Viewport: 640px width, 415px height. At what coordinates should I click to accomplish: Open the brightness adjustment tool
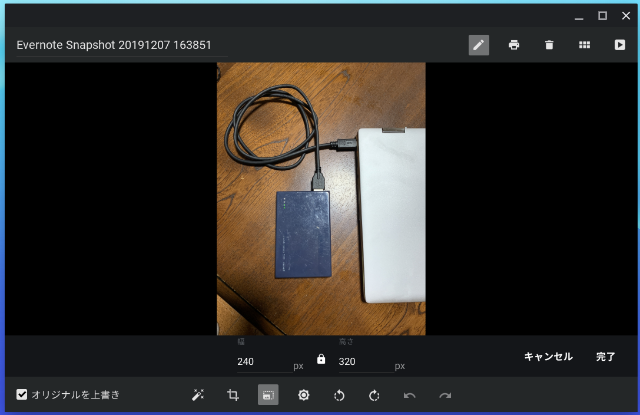[x=304, y=395]
